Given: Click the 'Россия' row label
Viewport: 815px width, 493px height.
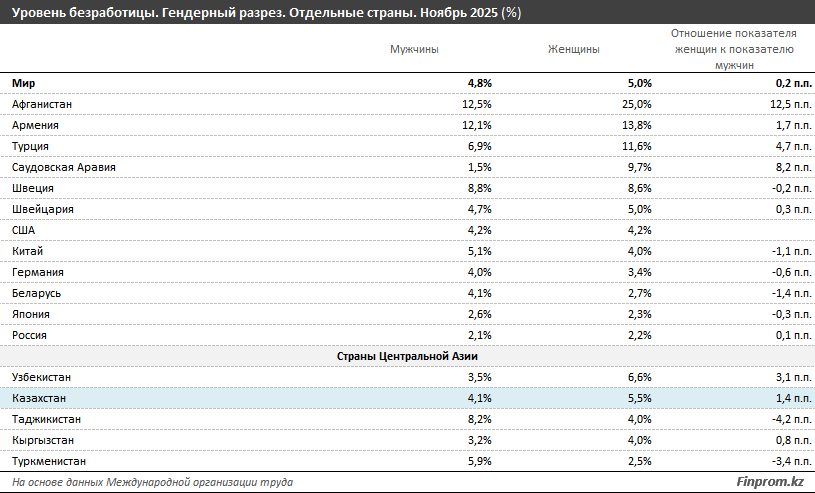Looking at the screenshot, I should (29, 335).
